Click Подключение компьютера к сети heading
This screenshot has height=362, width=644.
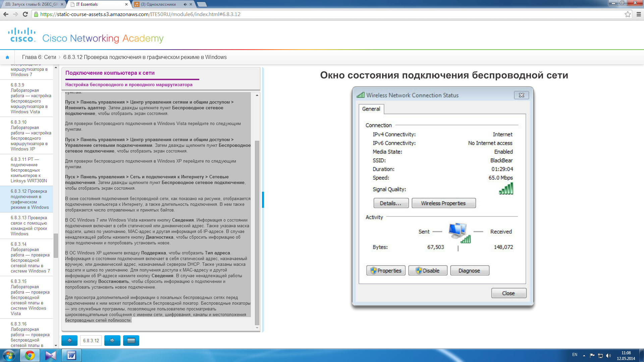(x=110, y=73)
